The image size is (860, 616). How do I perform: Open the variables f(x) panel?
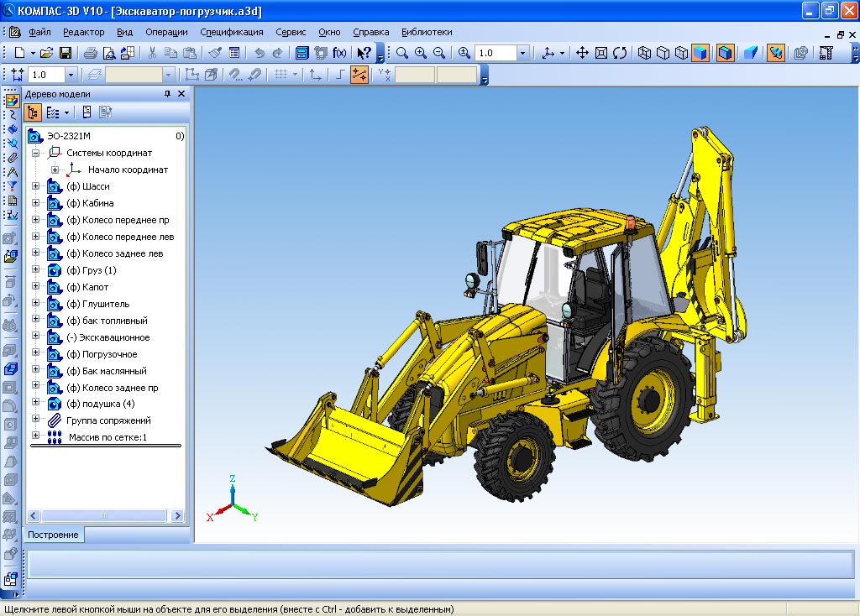pos(339,53)
